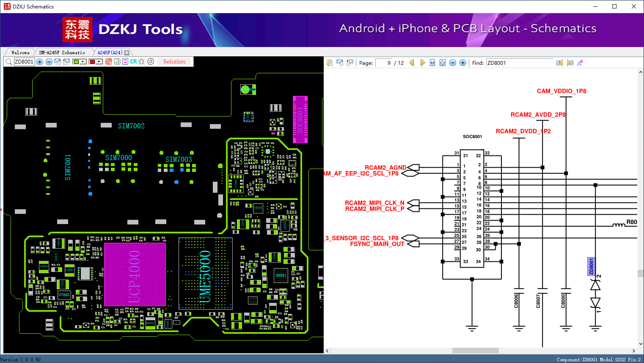Fit the whole schematic page in view
The image size is (644, 363).
443,63
